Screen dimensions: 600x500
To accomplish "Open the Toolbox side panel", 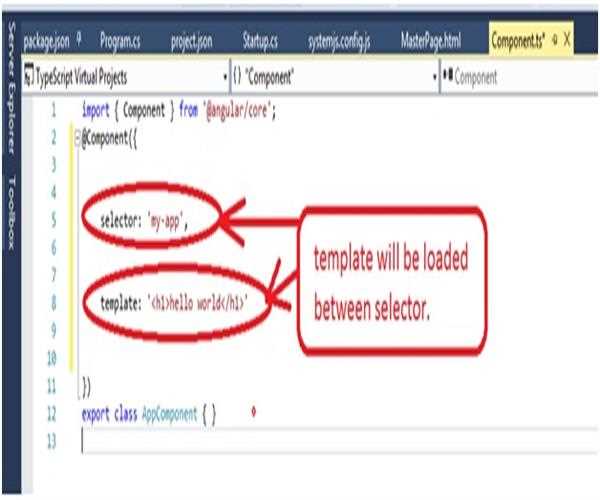I will coord(11,211).
